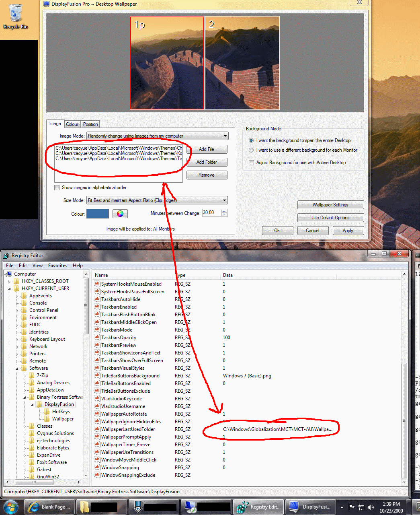Collapse the HKEY_CURRENT_USER tree node
This screenshot has height=515, width=420.
10,288
